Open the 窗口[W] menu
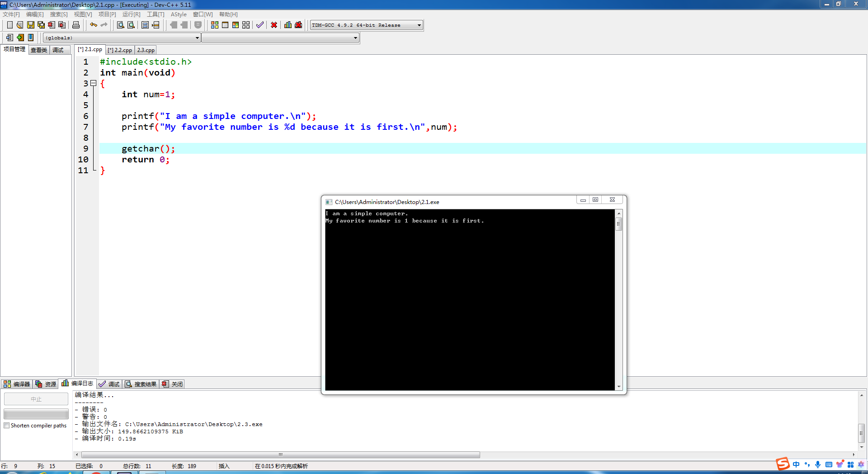The height and width of the screenshot is (474, 868). 203,14
